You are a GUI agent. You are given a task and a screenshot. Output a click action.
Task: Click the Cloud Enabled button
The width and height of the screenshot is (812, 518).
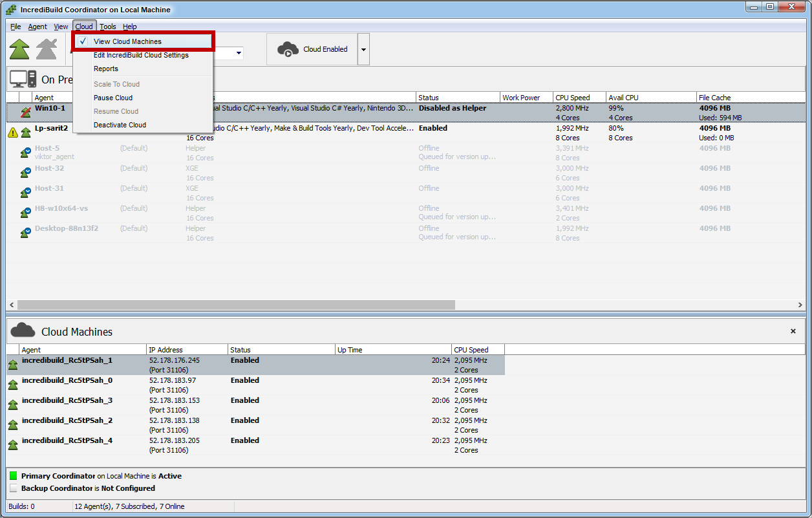312,49
